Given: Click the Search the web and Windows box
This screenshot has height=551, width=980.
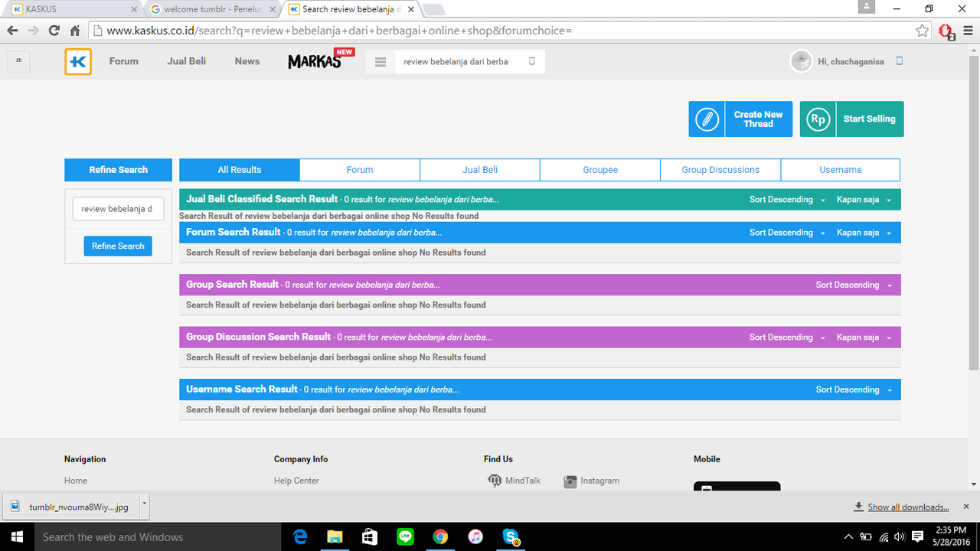Looking at the screenshot, I should point(158,537).
